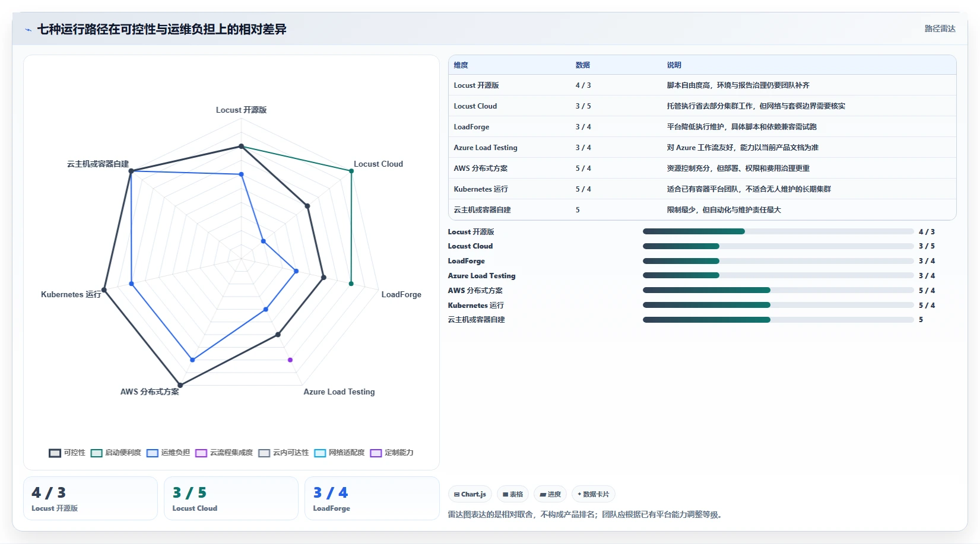Click the 进度 chip

coord(550,494)
